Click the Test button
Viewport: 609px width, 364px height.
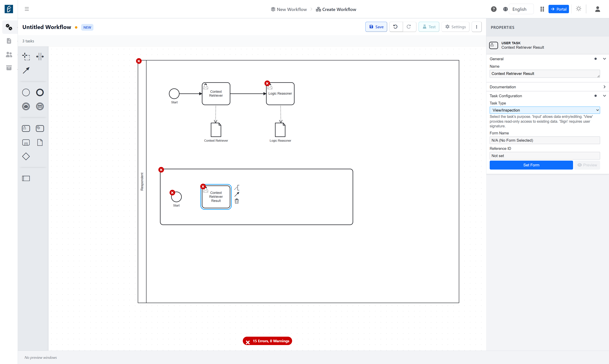429,27
